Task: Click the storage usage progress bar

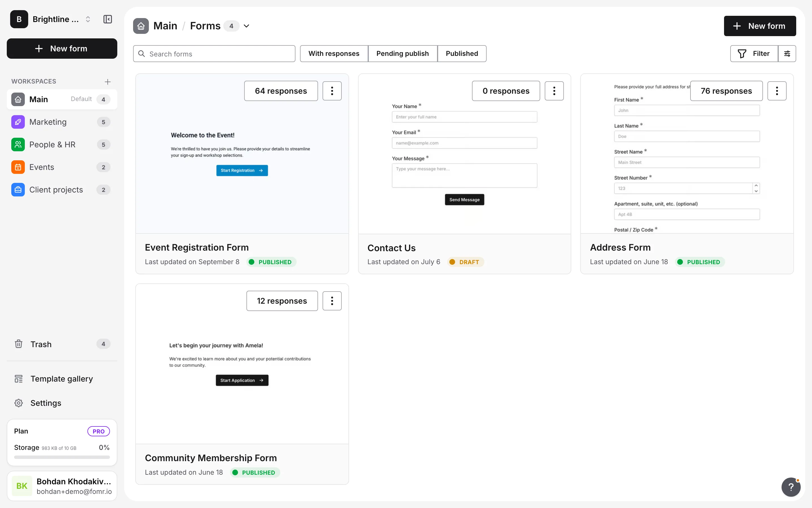Action: pyautogui.click(x=62, y=457)
